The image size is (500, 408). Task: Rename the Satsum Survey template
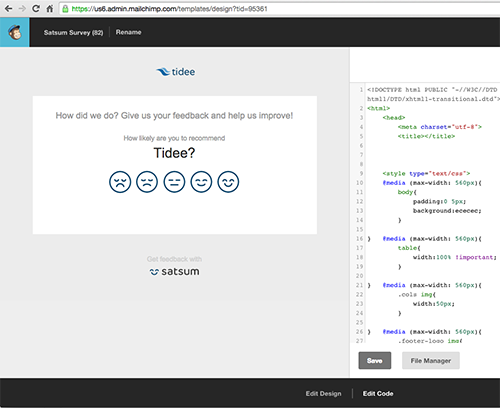click(128, 32)
